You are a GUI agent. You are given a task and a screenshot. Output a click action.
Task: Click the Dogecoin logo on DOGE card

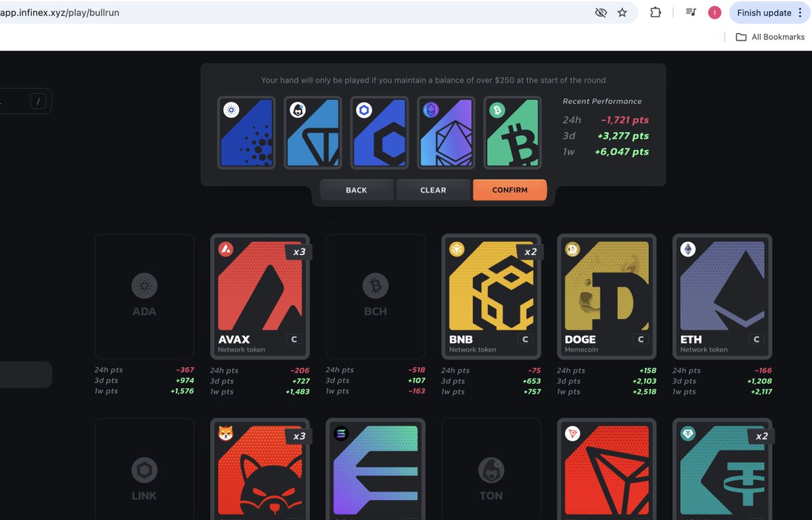[572, 250]
